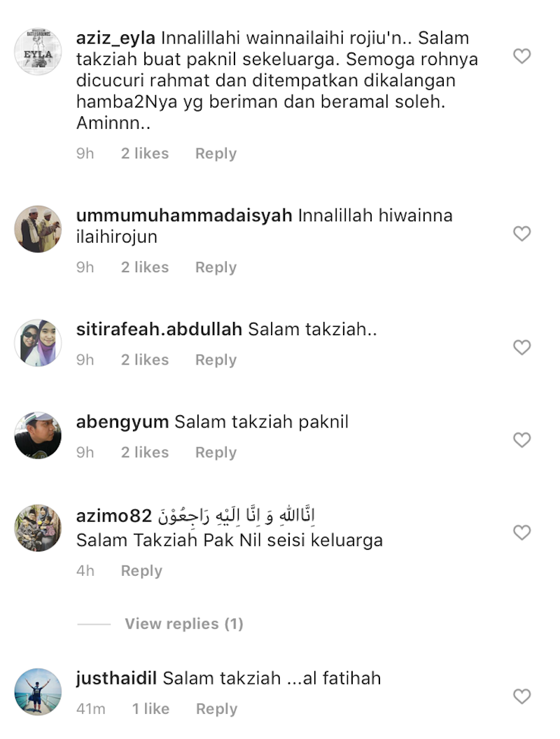The height and width of the screenshot is (739, 560).
Task: Like aziz_eyla's comment with the heart
Action: coord(521,56)
